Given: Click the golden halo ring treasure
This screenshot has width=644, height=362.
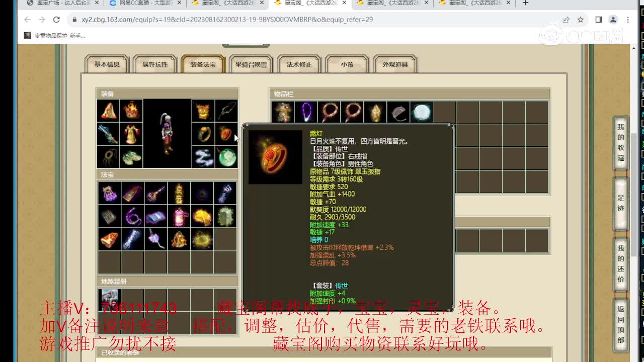Looking at the screenshot, I should pos(202,239).
